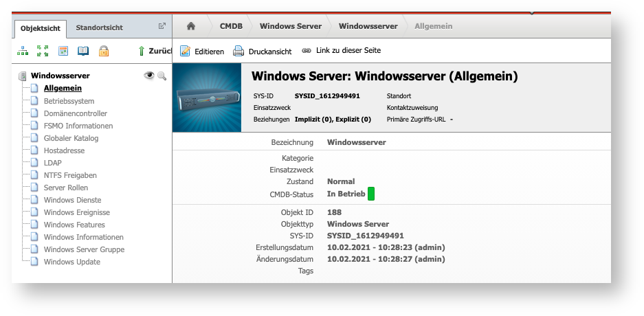This screenshot has width=644, height=316.
Task: Open Betriebssystem category
Action: click(x=69, y=101)
